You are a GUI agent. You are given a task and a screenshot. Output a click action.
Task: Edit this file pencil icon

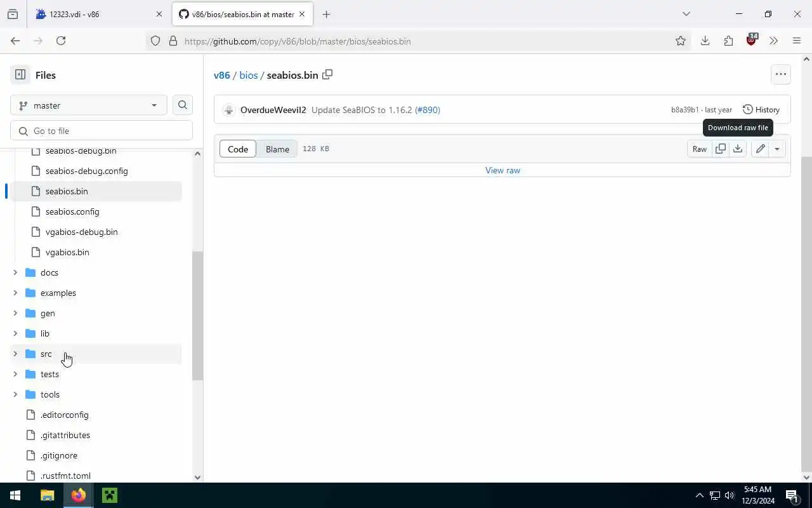pyautogui.click(x=760, y=149)
